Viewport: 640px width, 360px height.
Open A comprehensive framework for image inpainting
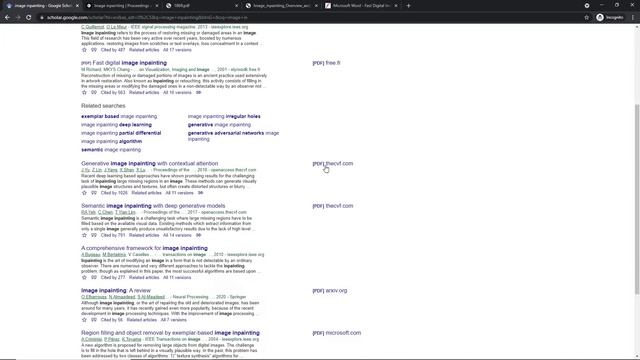pyautogui.click(x=144, y=248)
